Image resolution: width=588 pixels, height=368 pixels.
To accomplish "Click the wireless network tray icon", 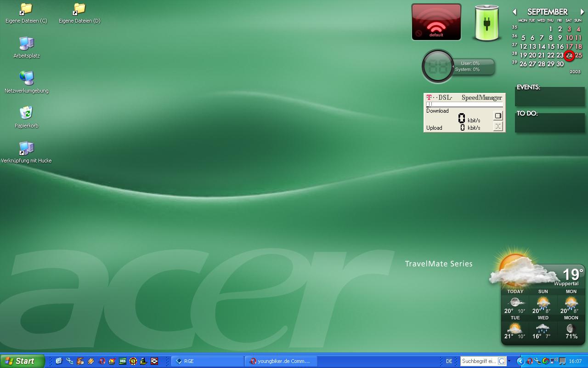I will click(x=554, y=361).
